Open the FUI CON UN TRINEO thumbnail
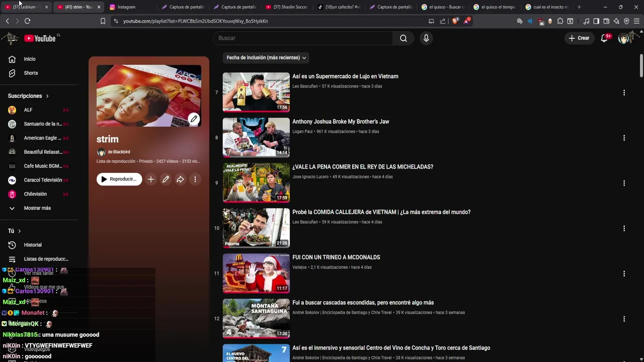Screen dimensions: 644x362 (x=256, y=273)
